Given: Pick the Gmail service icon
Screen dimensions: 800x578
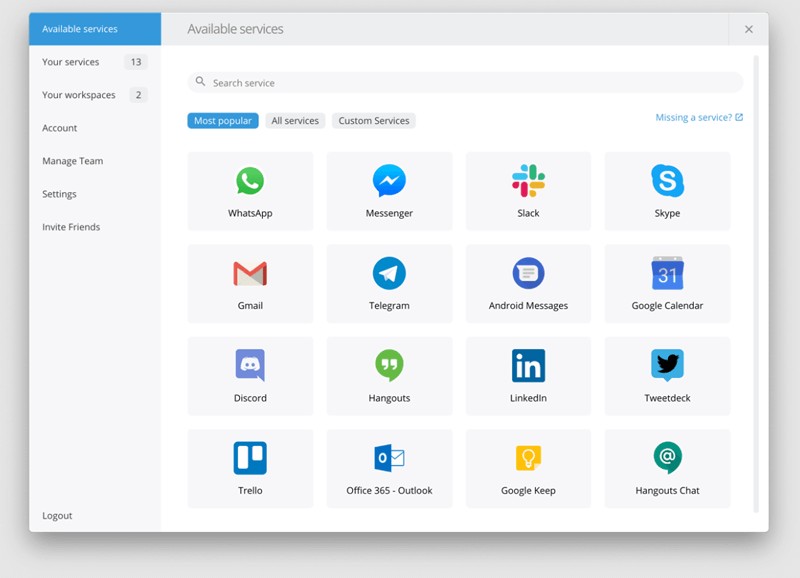Looking at the screenshot, I should (x=250, y=282).
